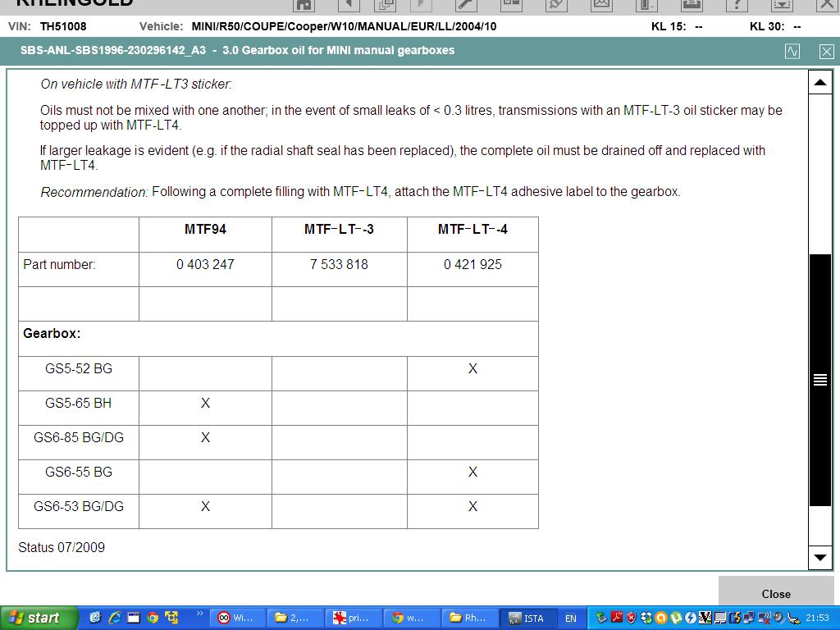Click the uTorrent icon in system tray
840x630 pixels.
coord(677,618)
